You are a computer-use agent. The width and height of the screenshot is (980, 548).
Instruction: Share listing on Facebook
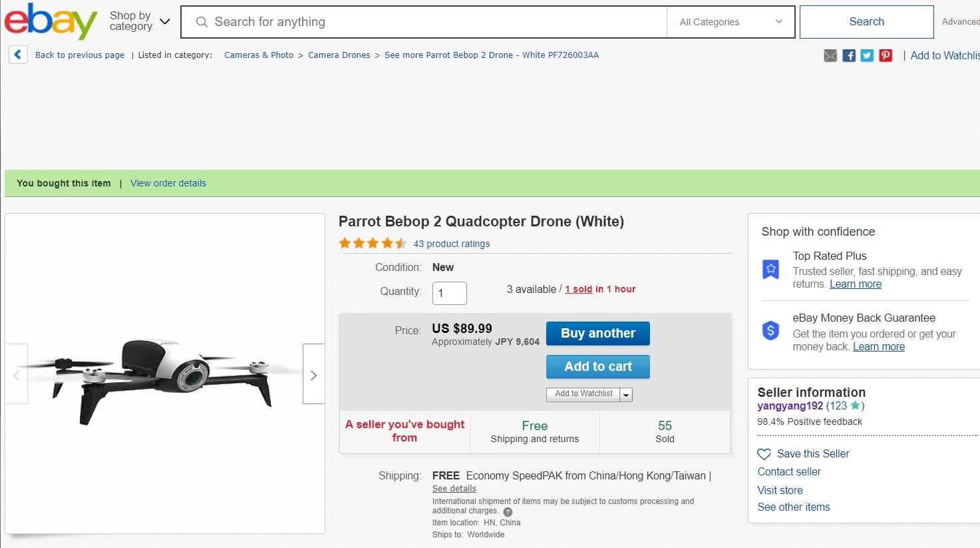click(x=849, y=56)
